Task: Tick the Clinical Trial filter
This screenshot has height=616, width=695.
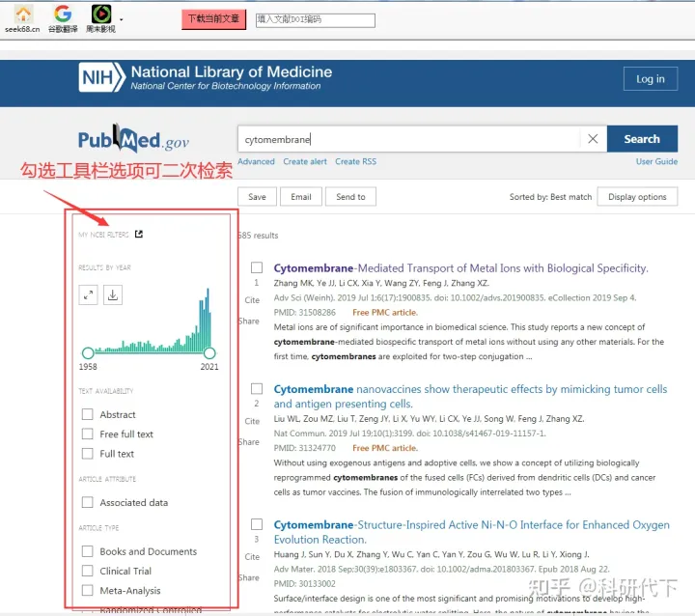Action: 87,571
